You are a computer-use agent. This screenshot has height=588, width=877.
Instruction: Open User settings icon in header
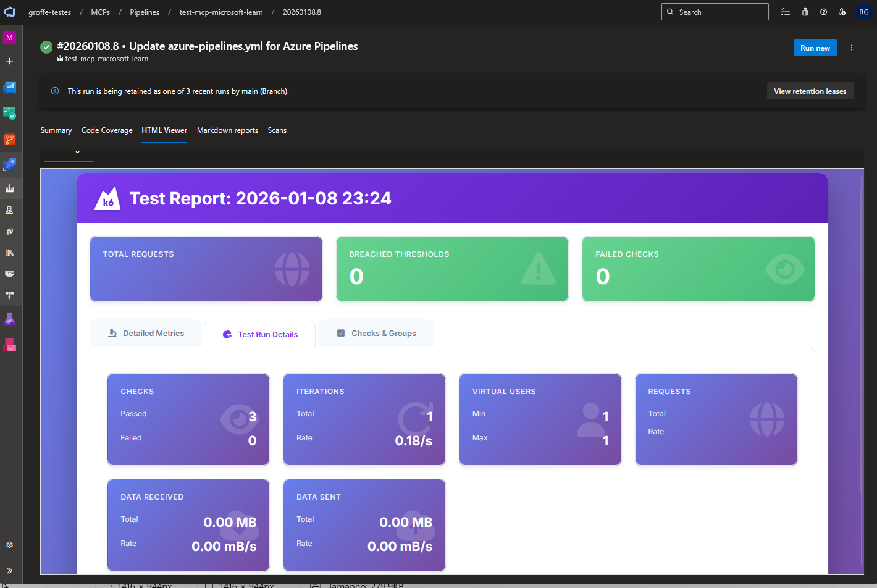pos(842,12)
